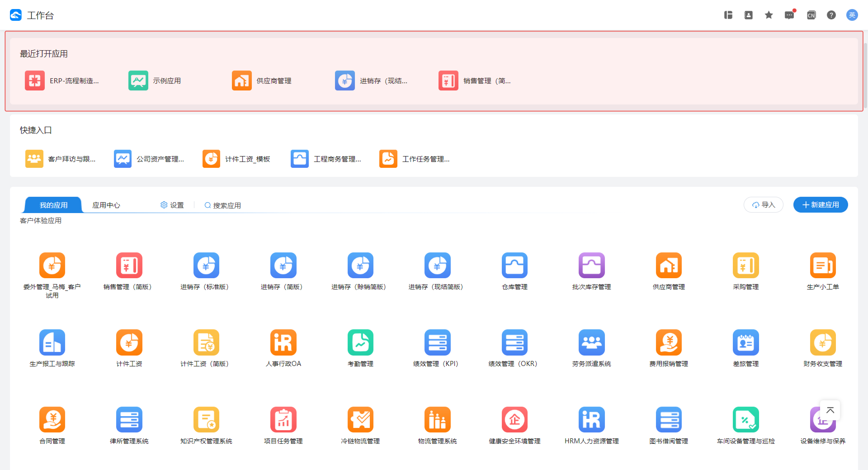Viewport: 868px width, 470px height.
Task: Click the 导入 button
Action: pos(763,205)
